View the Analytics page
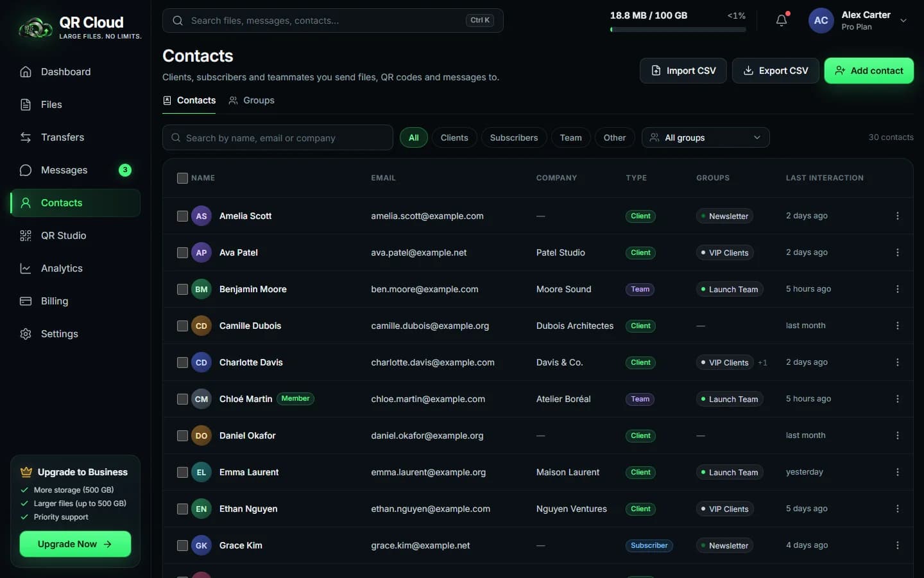The height and width of the screenshot is (578, 924). coord(75,268)
